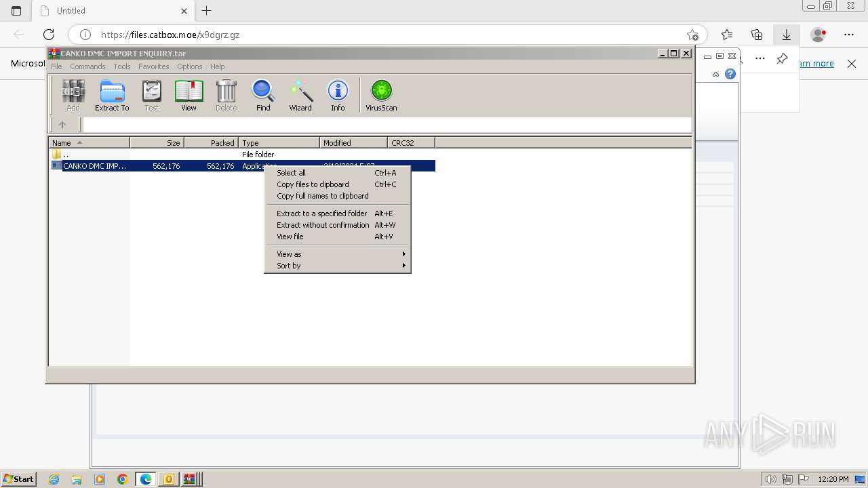Image resolution: width=868 pixels, height=488 pixels.
Task: Click the Delete toolbar icon
Action: coord(226,95)
